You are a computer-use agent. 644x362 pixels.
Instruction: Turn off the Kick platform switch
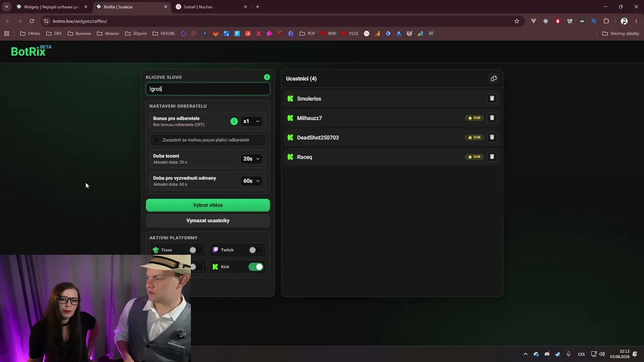256,267
